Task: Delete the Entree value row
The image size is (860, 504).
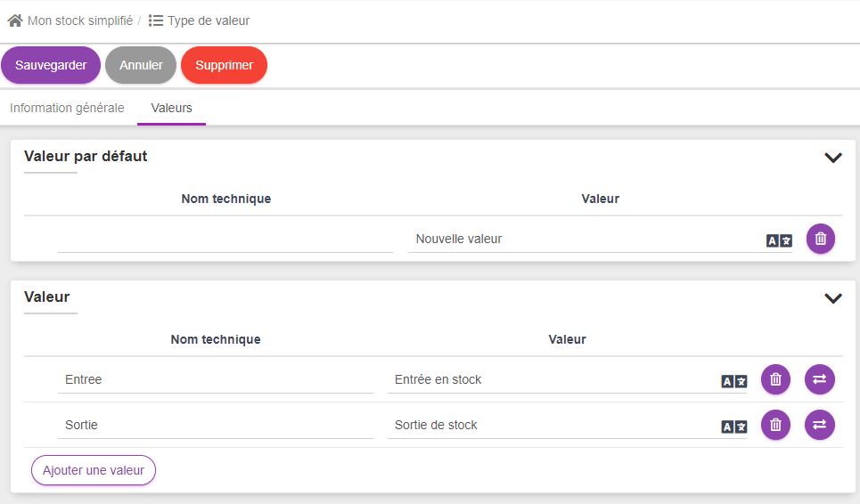Action: pyautogui.click(x=775, y=379)
